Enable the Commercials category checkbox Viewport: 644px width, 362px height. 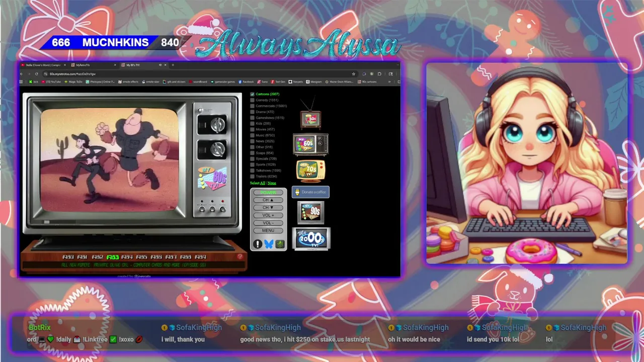coord(253,106)
